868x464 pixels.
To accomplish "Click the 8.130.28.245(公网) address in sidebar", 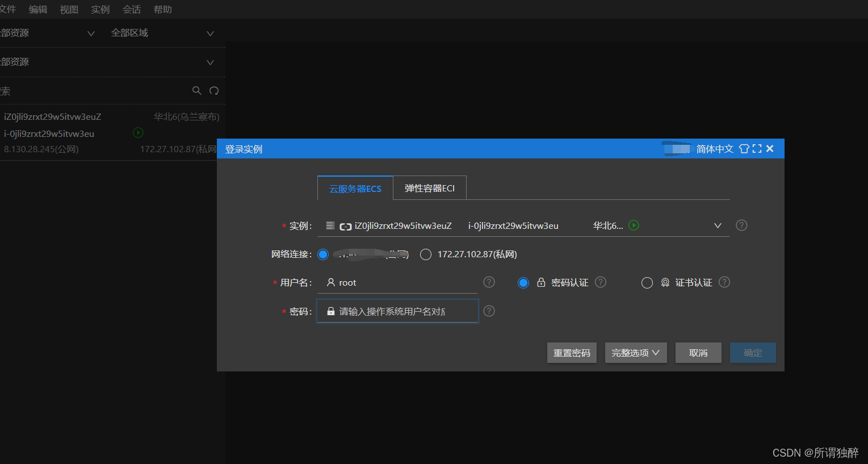I will tap(41, 149).
